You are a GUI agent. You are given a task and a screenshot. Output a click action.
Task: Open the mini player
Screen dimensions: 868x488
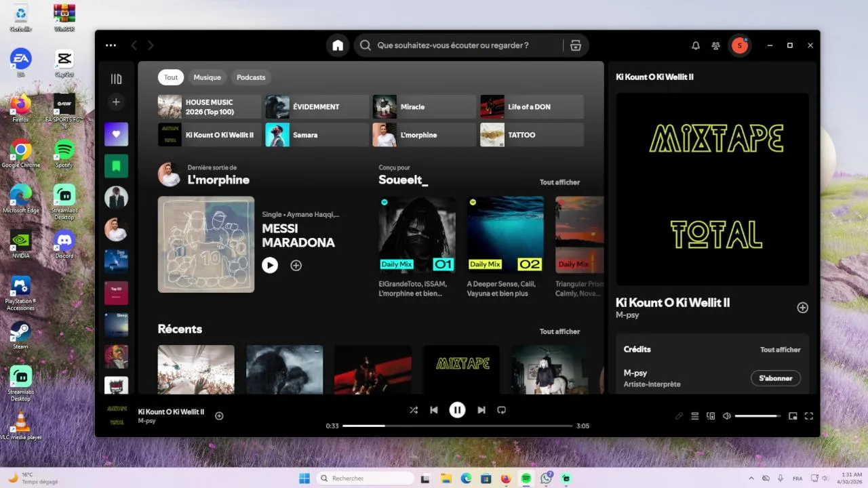[x=793, y=416]
